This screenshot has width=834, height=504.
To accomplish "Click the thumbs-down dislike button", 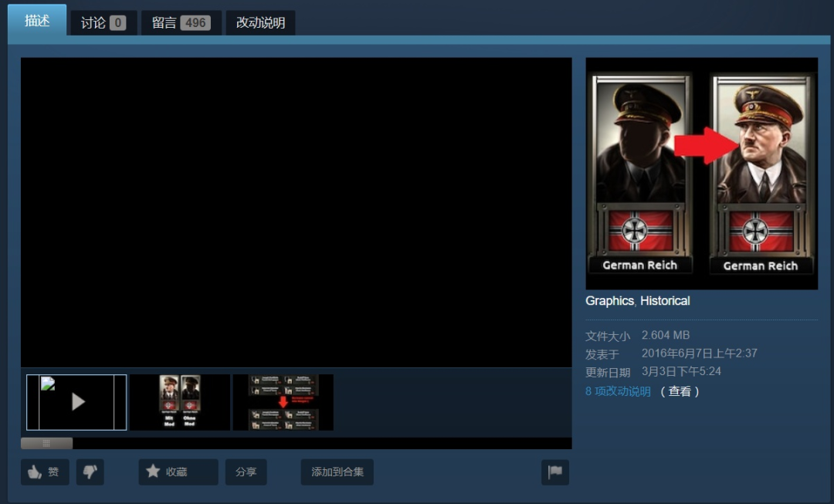I will click(90, 472).
